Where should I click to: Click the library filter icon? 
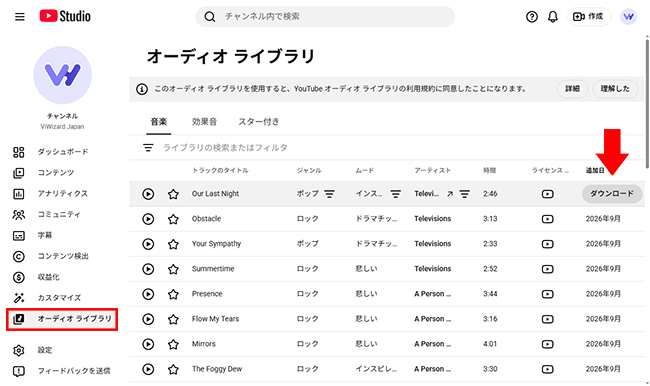(x=148, y=148)
